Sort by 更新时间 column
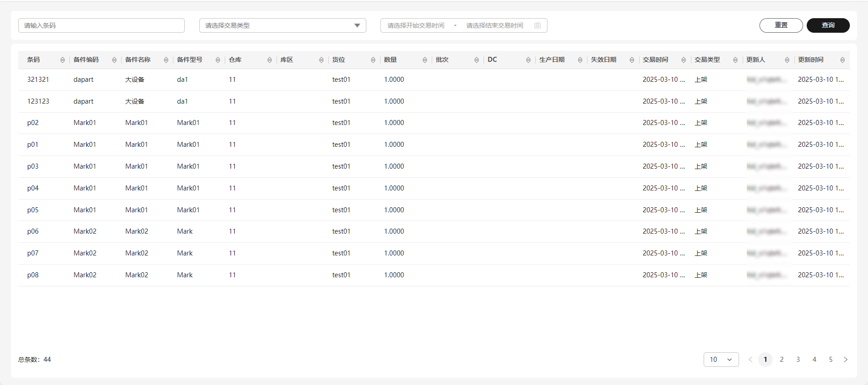 [x=843, y=60]
